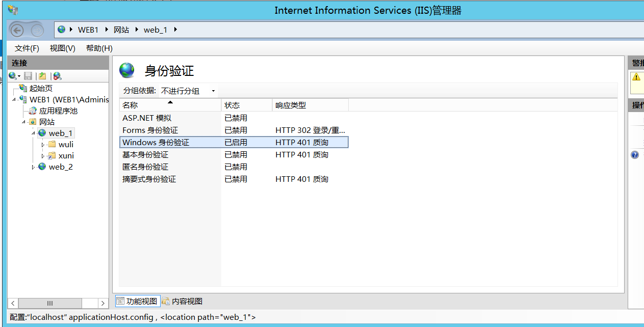Open the new connection icon dropdown arrow

click(19, 76)
